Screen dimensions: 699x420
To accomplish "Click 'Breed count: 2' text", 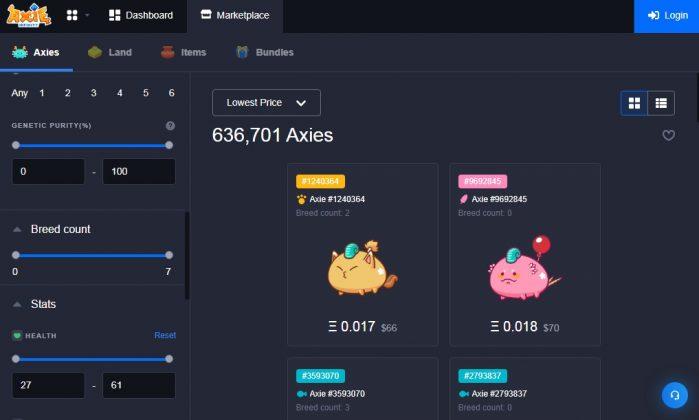I will click(323, 213).
